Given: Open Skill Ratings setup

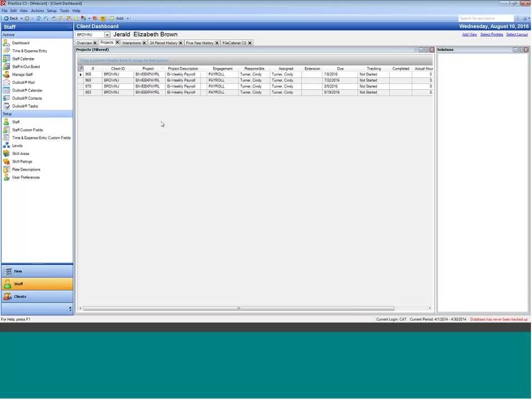Looking at the screenshot, I should pos(22,162).
